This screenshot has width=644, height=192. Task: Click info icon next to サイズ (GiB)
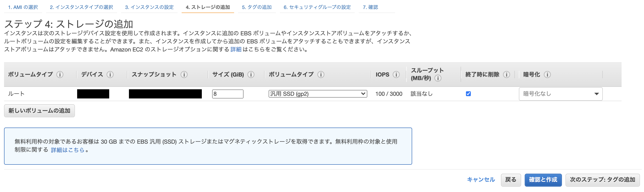[251, 74]
